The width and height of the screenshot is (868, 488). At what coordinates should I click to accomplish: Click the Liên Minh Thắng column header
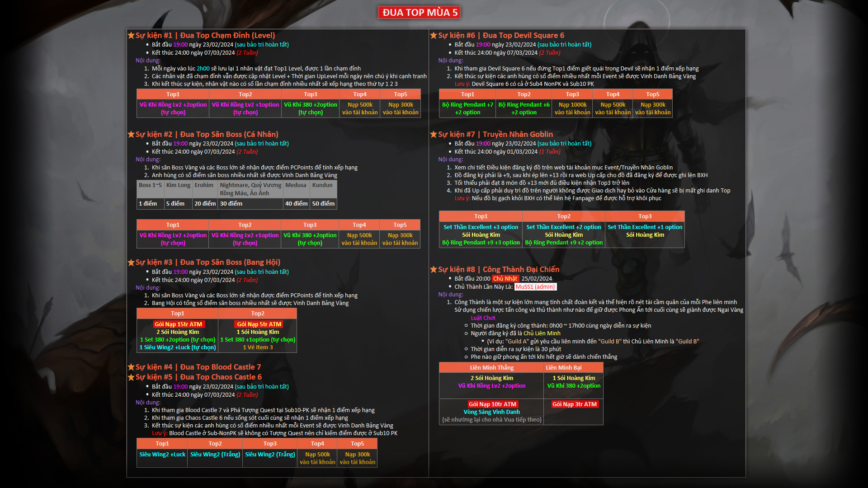click(491, 367)
